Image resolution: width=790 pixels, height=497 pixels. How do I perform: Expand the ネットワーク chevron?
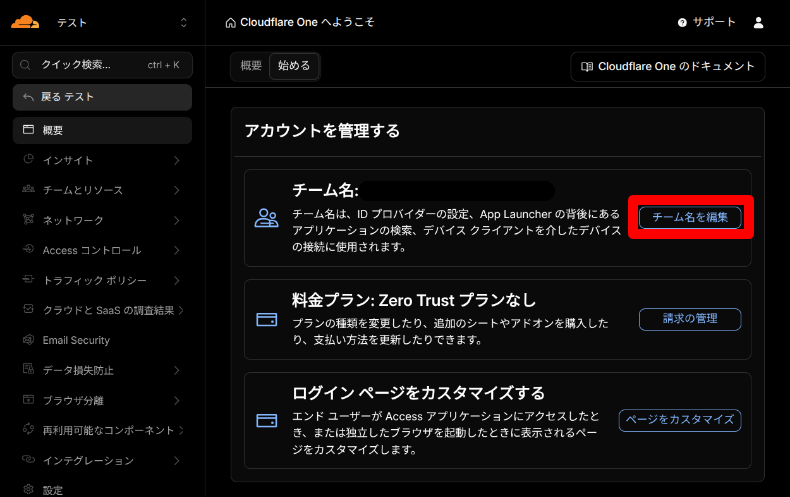(x=177, y=220)
